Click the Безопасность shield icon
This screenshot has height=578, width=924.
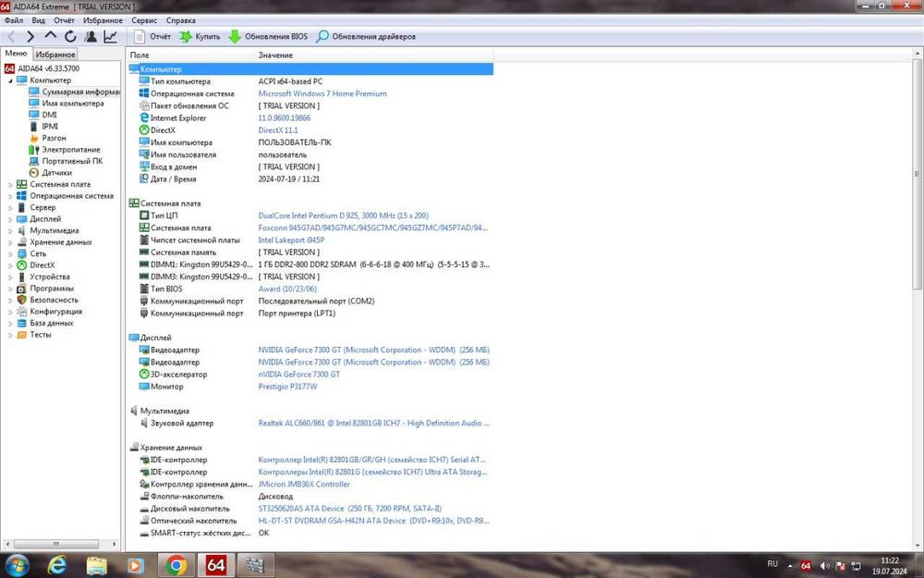(22, 300)
